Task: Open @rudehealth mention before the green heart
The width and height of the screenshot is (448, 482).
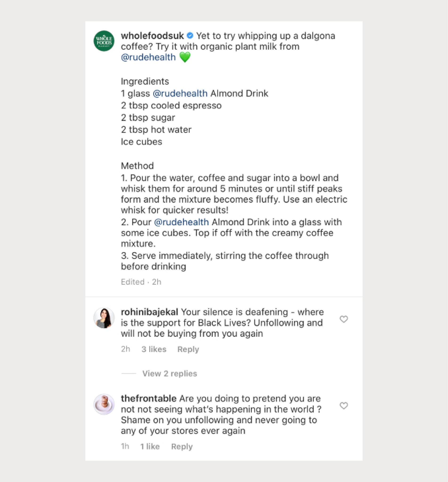Action: (148, 57)
